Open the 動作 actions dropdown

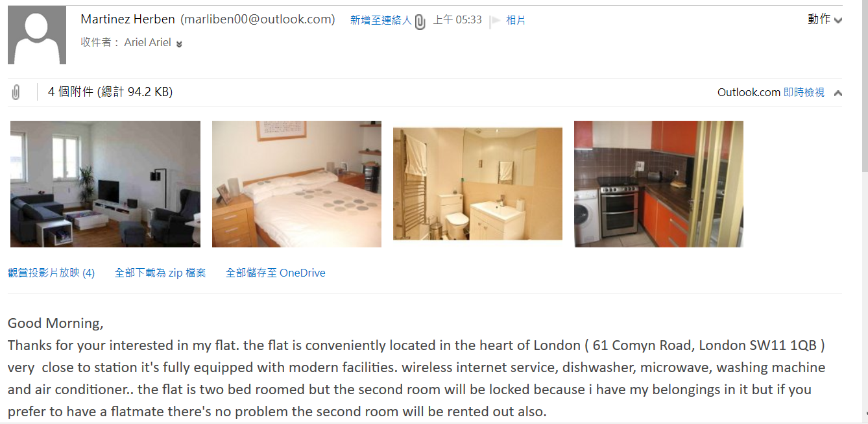point(825,19)
